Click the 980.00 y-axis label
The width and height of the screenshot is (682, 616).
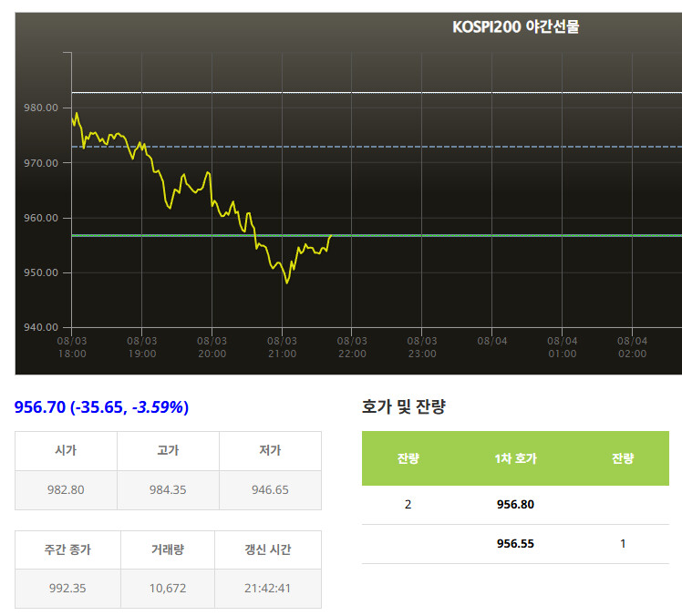pyautogui.click(x=41, y=108)
